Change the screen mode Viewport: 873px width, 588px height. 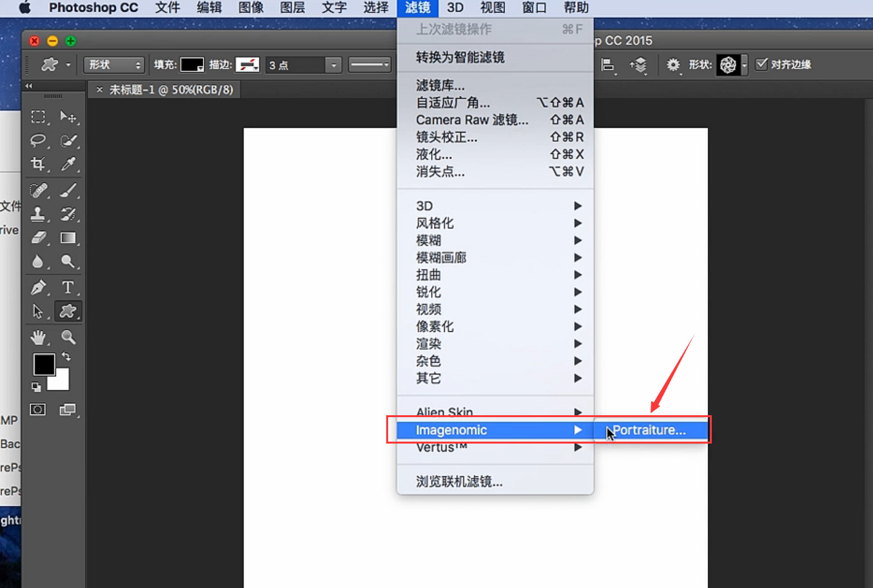[68, 409]
